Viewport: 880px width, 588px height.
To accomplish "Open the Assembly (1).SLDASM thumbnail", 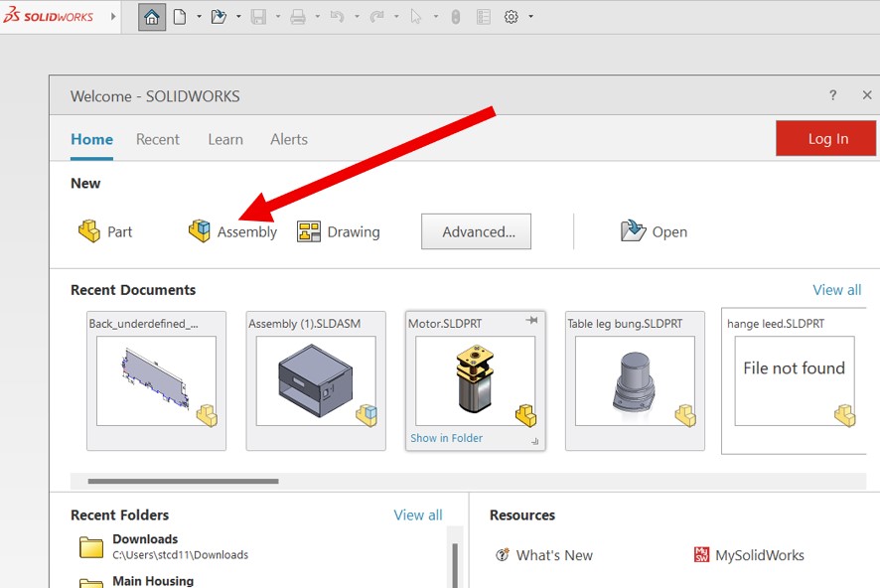I will coord(316,381).
